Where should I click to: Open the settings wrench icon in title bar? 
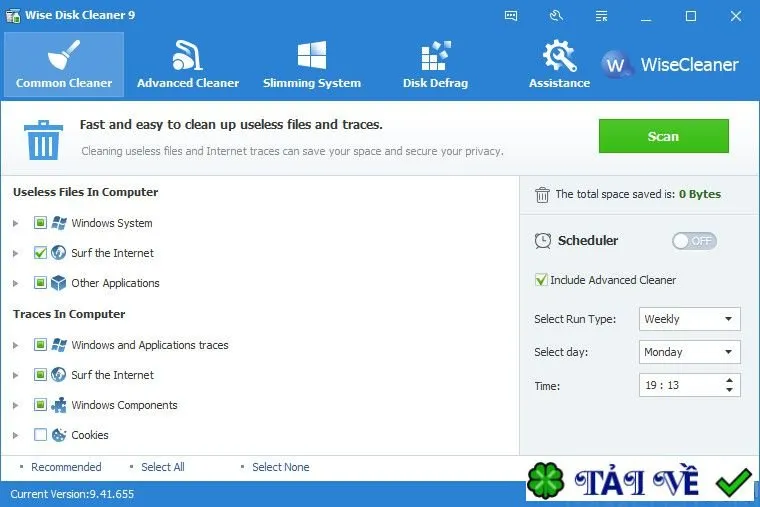(556, 16)
